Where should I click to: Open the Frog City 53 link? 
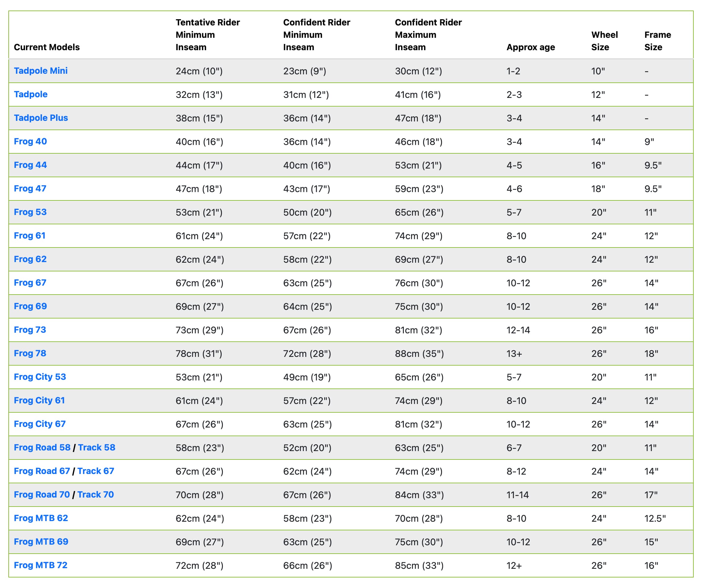(40, 376)
